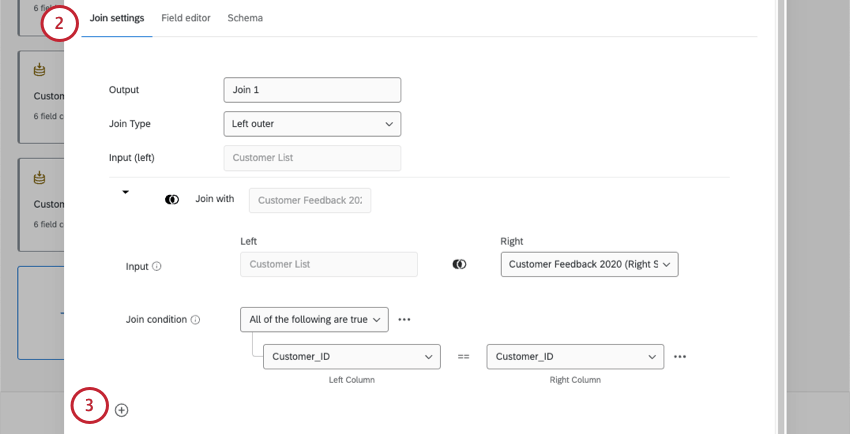Click the join icon beside Join with label

172,200
